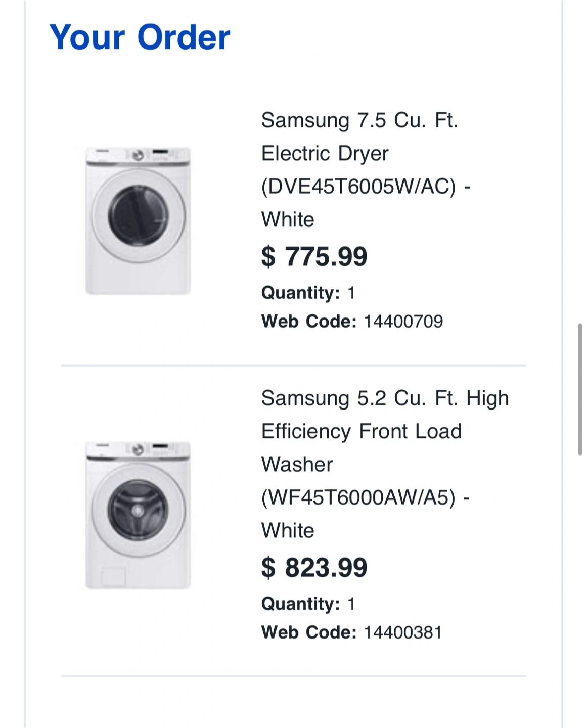Click the Samsung Front Load Washer image
Viewport: 587px width, 728px height.
pyautogui.click(x=138, y=515)
